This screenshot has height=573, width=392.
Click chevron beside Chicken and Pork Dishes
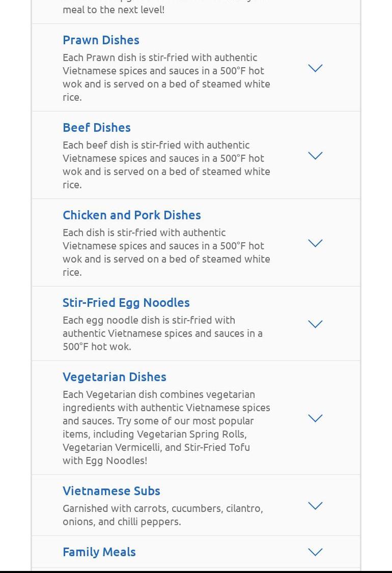(315, 243)
